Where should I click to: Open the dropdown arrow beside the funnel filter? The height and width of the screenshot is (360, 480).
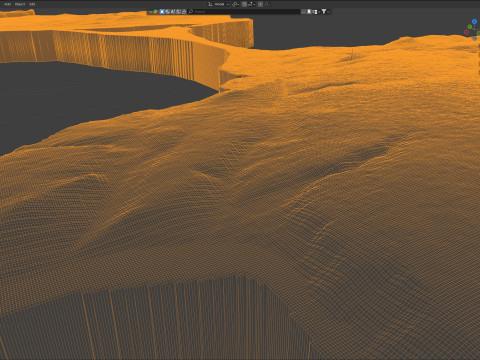coord(328,12)
